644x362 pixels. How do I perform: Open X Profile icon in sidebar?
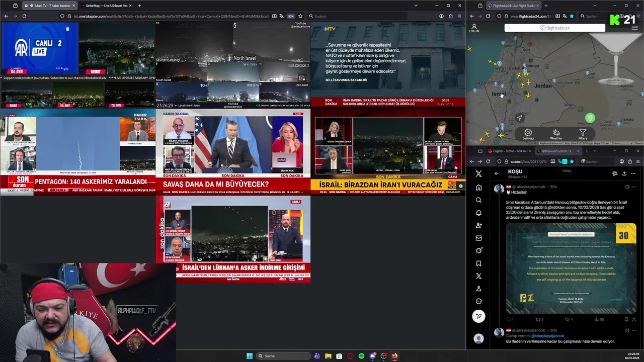coord(478,289)
